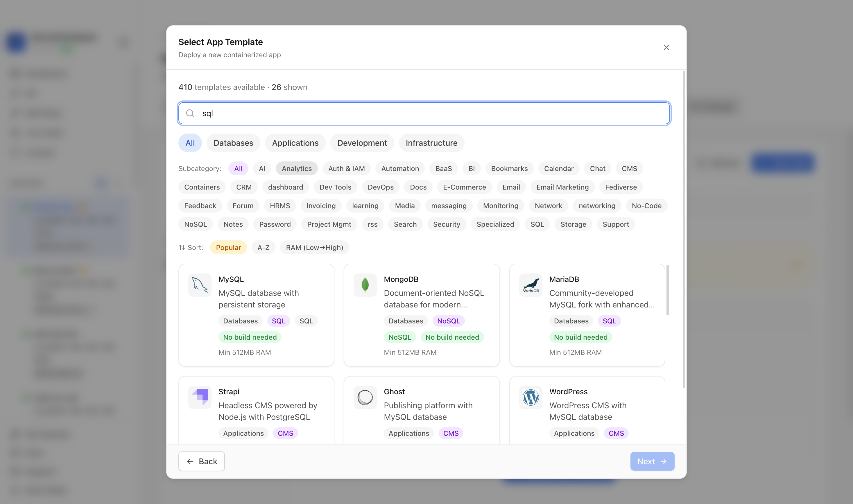853x504 pixels.
Task: Select the MariaDB template title
Action: (564, 279)
